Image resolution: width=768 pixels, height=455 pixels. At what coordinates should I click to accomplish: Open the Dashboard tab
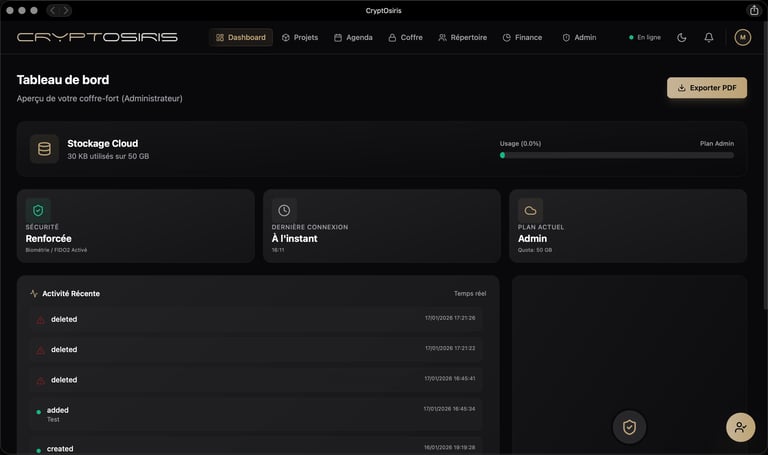click(x=240, y=37)
